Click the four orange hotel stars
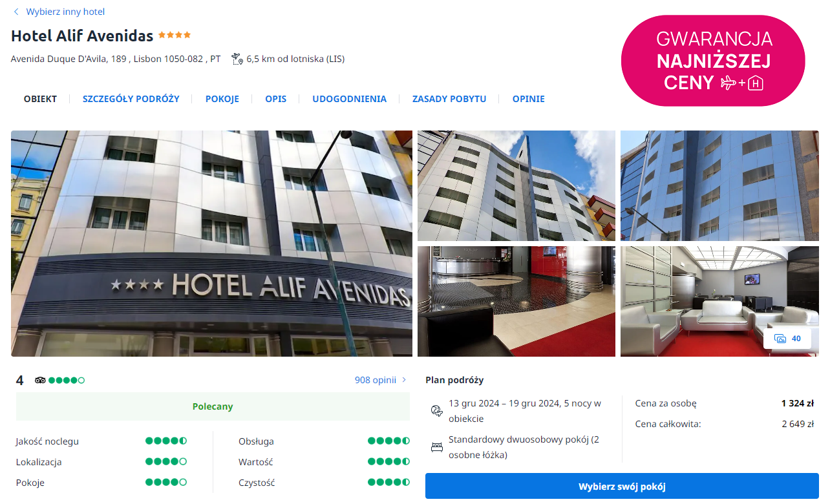 175,35
